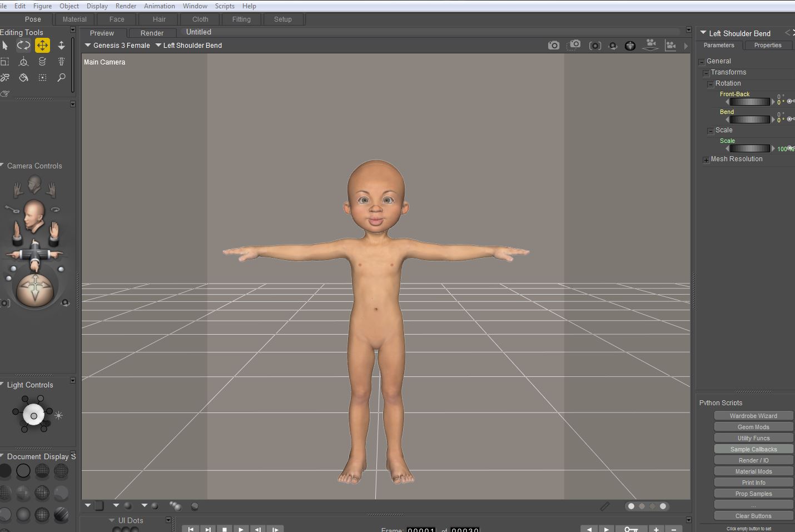Click the Front-Back rotation dial
Screen dimensions: 795x532
[x=750, y=102]
